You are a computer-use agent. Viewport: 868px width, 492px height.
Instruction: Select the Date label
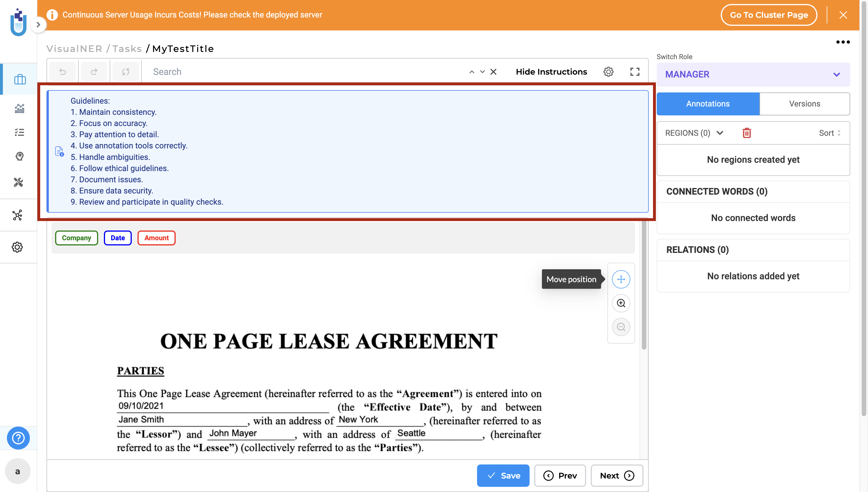click(118, 238)
